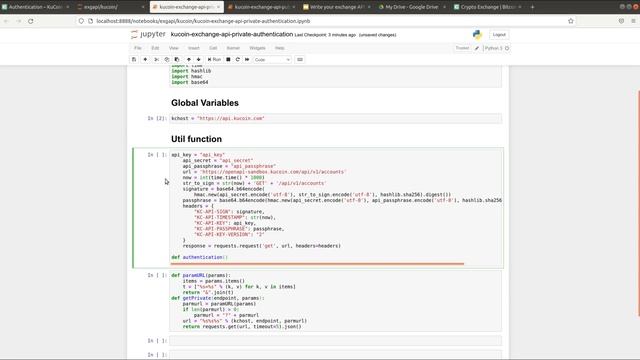The height and width of the screenshot is (360, 640).
Task: Click the Global Variables heading
Action: 205,103
